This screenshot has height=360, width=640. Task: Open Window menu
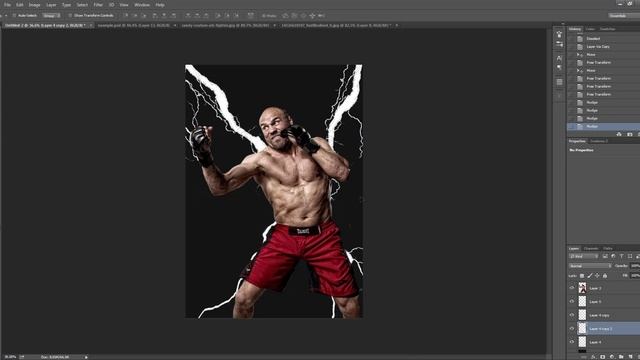click(142, 5)
